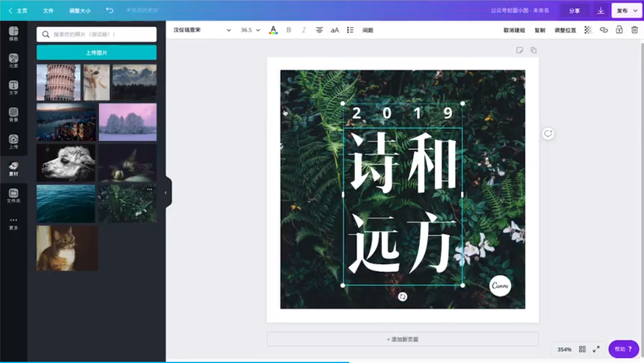
Task: Click the undo arrow in top bar
Action: coord(109,10)
